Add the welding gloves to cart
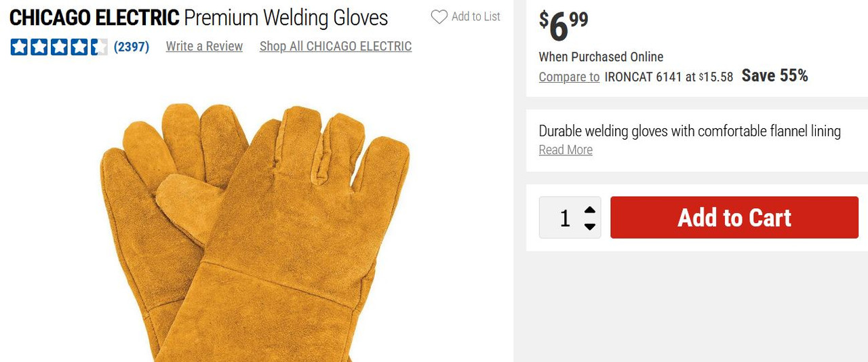868x362 pixels. [734, 218]
